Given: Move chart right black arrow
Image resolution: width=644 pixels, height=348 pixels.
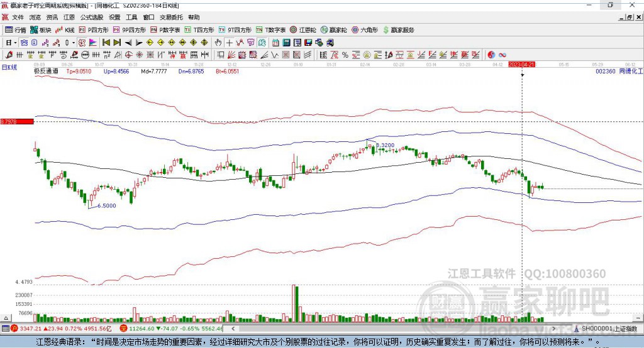Looking at the screenshot, I should click(139, 43).
